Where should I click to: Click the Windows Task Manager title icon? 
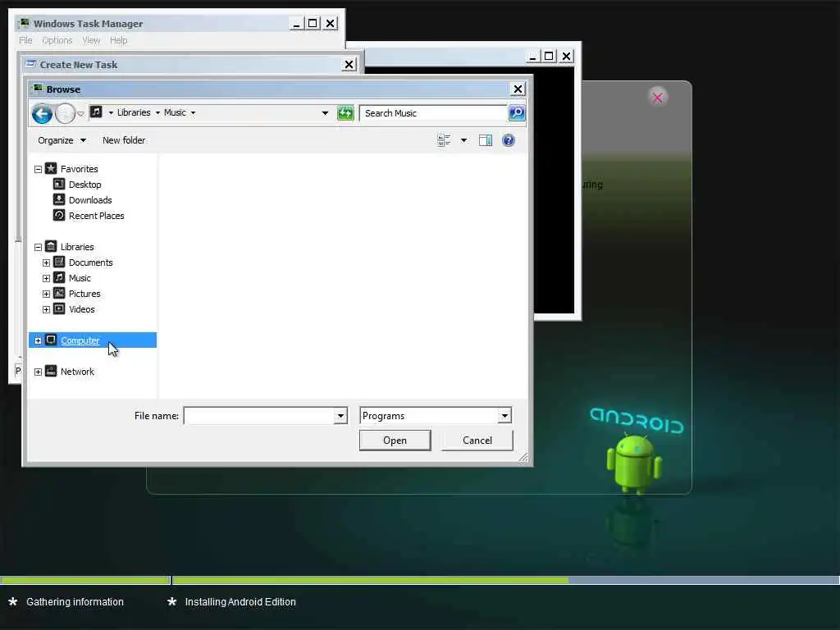pos(24,23)
